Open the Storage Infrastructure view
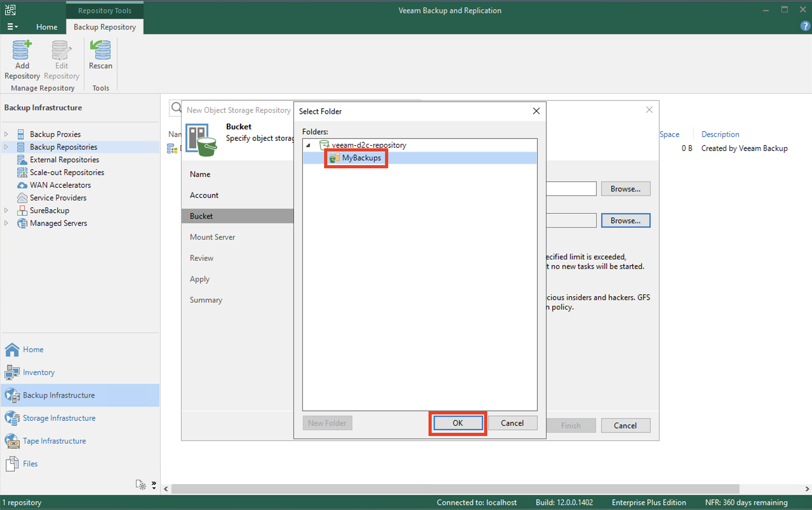The height and width of the screenshot is (510, 812). coord(59,418)
